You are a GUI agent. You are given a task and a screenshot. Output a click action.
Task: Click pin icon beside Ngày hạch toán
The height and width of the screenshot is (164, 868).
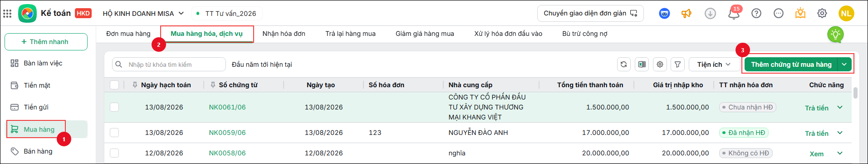click(135, 85)
